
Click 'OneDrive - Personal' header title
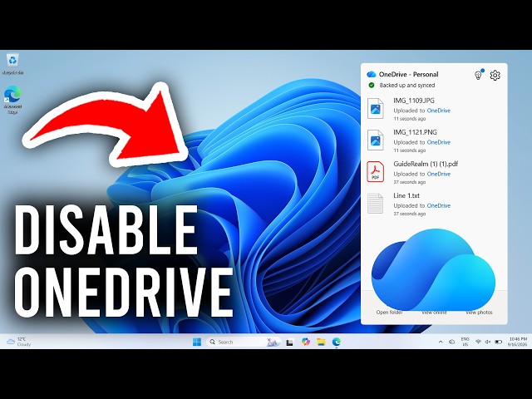click(x=408, y=74)
